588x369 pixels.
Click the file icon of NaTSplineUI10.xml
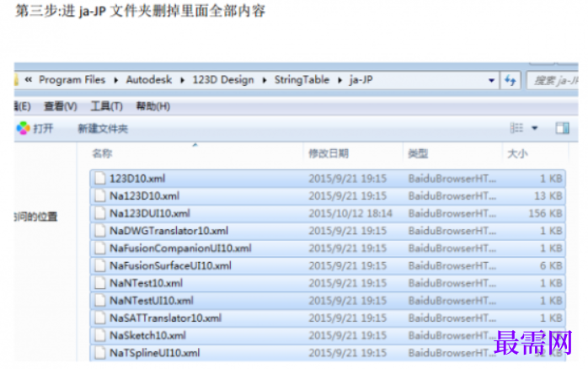[100, 353]
